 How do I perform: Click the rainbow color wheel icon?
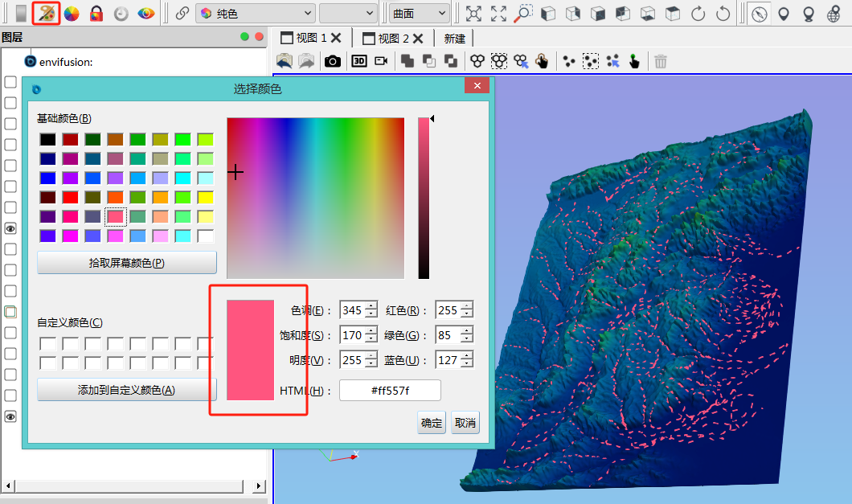[x=72, y=13]
